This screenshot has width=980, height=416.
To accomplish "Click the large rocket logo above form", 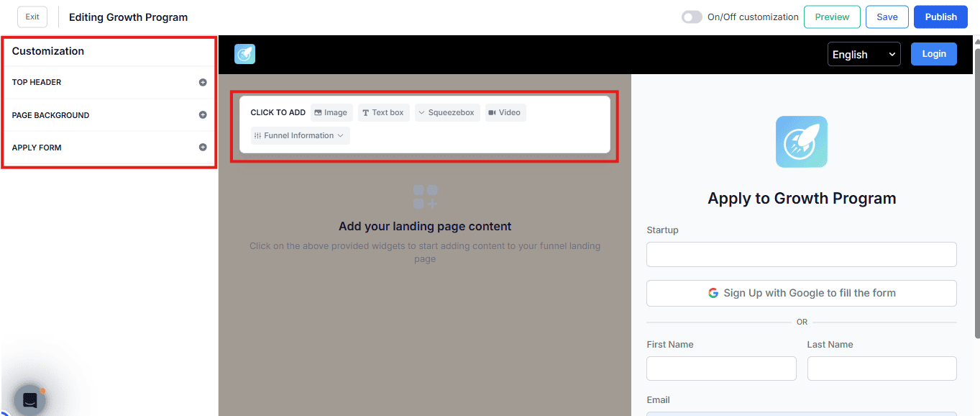I will (x=802, y=142).
